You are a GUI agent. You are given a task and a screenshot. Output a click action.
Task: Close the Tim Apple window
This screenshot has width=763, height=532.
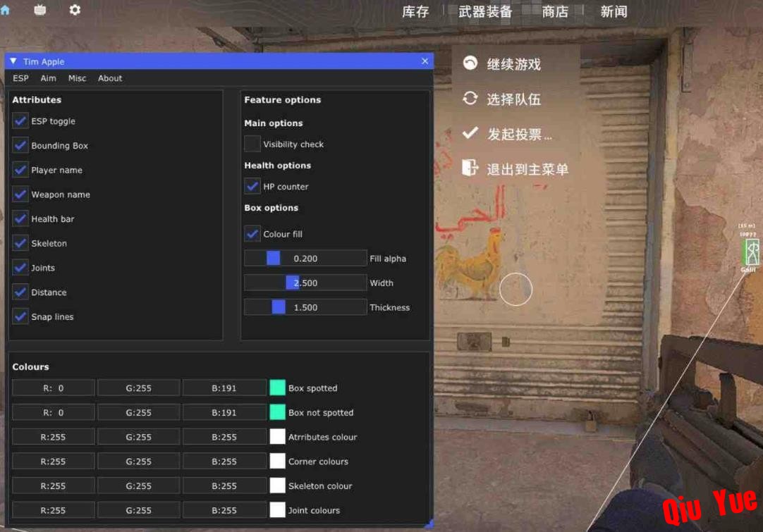pos(425,61)
